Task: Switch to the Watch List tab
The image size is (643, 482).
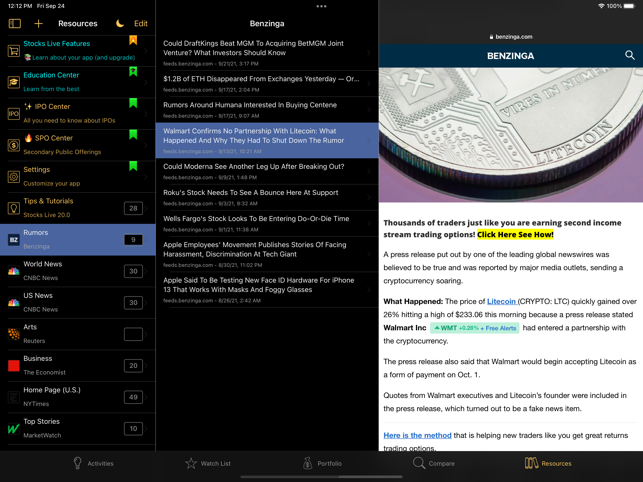Action: pyautogui.click(x=208, y=464)
